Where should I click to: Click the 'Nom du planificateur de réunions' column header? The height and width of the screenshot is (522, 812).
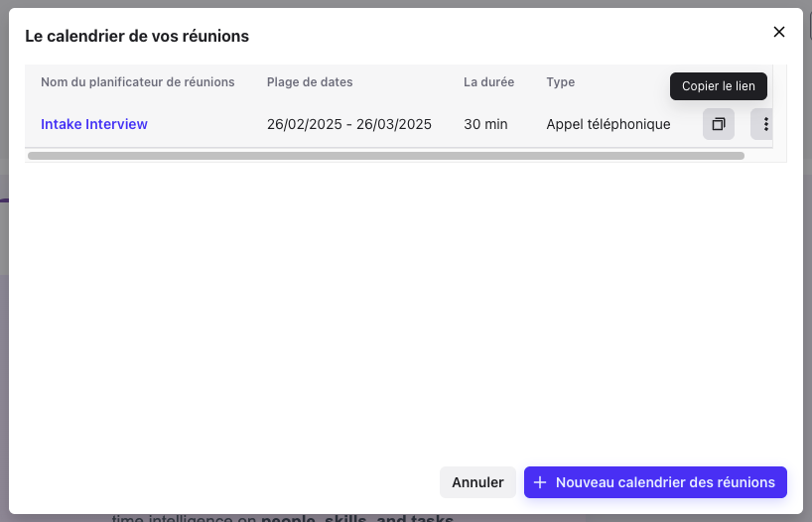click(138, 82)
